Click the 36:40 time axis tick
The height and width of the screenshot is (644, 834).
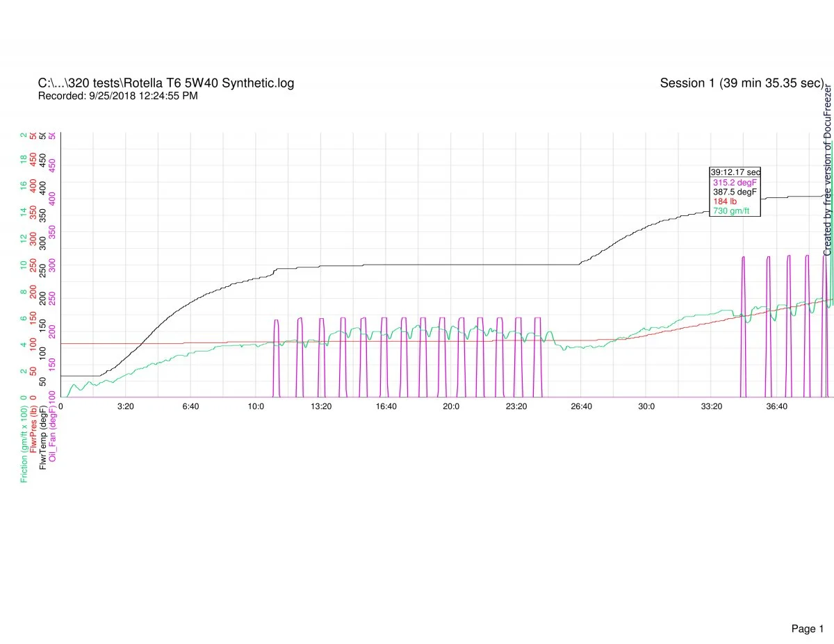coord(776,406)
